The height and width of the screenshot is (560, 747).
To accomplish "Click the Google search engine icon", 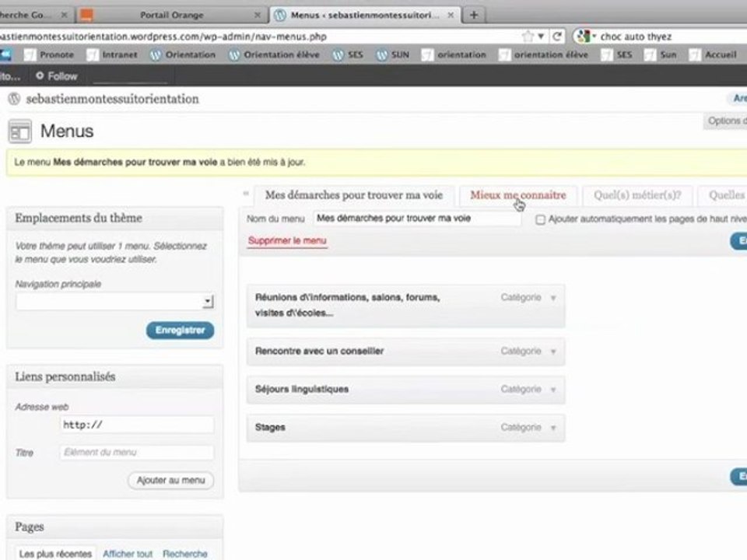I will pyautogui.click(x=584, y=37).
